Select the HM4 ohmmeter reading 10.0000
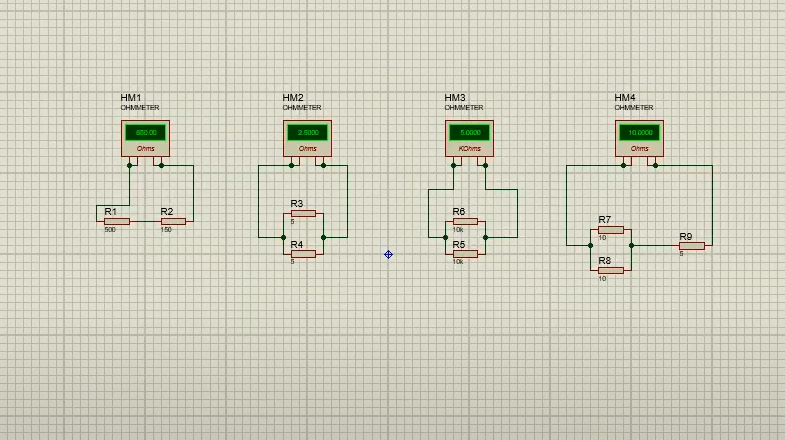Viewport: 785px width, 440px height. click(x=639, y=138)
